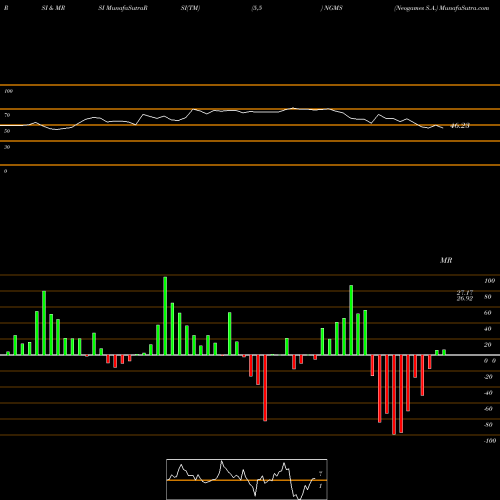Click the 50 level label on the RSI axis
Viewport: 500px width, 500px height.
(x=7, y=131)
